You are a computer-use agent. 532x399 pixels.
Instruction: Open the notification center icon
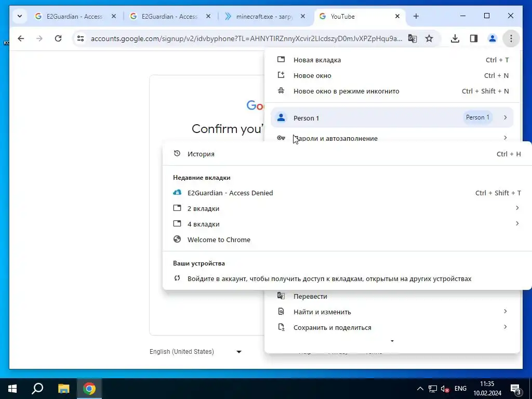(x=516, y=389)
